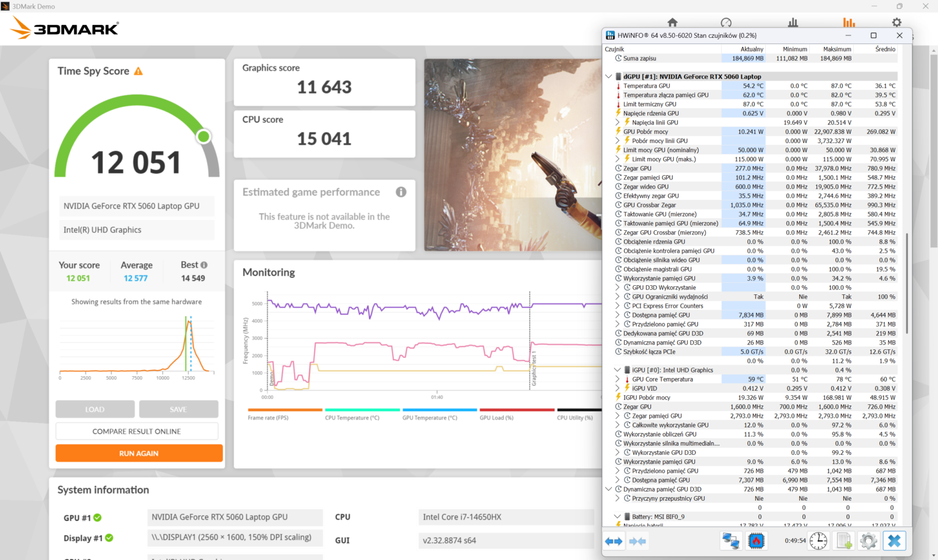Expand Całkowite wykorzystanie GPU row

point(617,425)
